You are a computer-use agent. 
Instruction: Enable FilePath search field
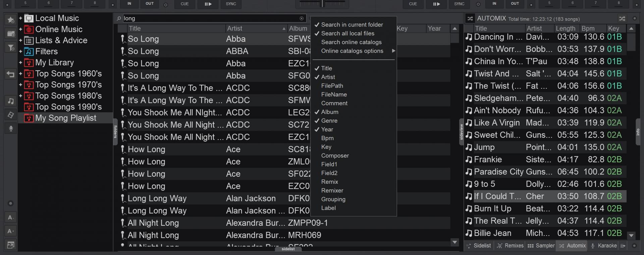tap(332, 86)
